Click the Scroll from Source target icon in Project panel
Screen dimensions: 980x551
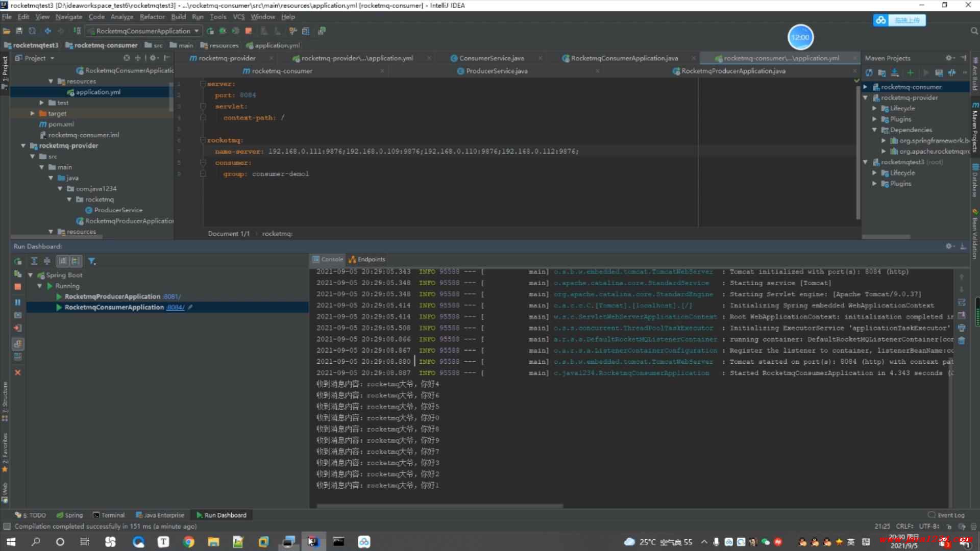(127, 58)
